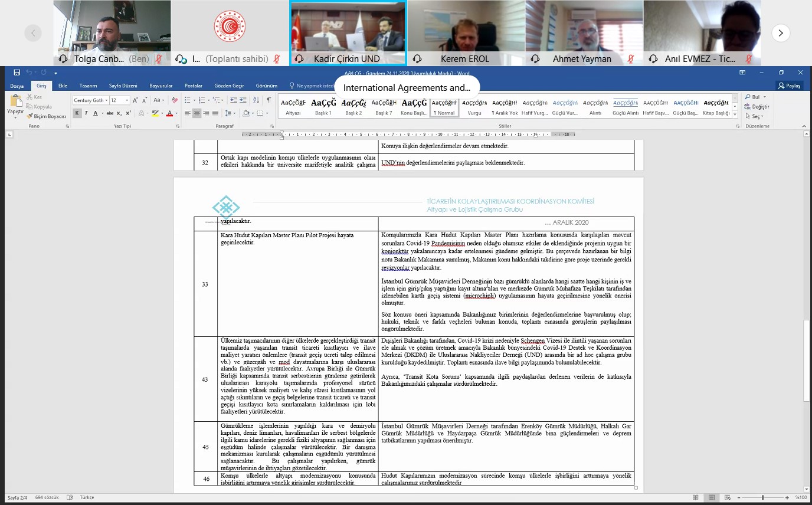The height and width of the screenshot is (505, 812).
Task: Open the Dosya menu
Action: pos(17,86)
